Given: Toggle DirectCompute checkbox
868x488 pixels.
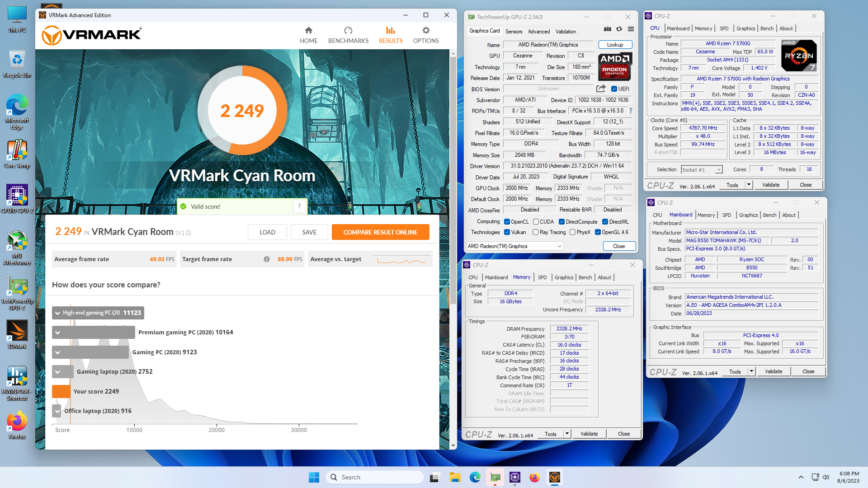Looking at the screenshot, I should (561, 222).
